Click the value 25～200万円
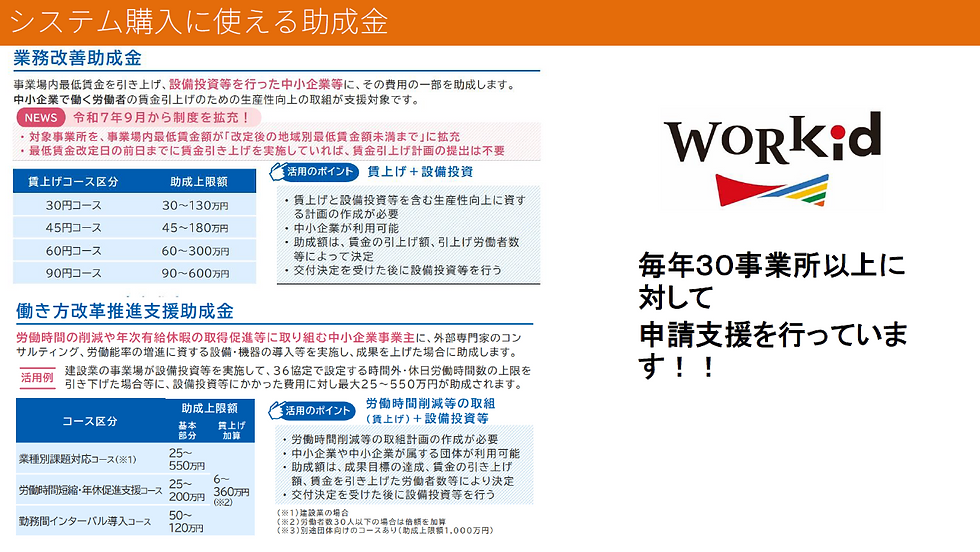The image size is (980, 552). (x=186, y=490)
